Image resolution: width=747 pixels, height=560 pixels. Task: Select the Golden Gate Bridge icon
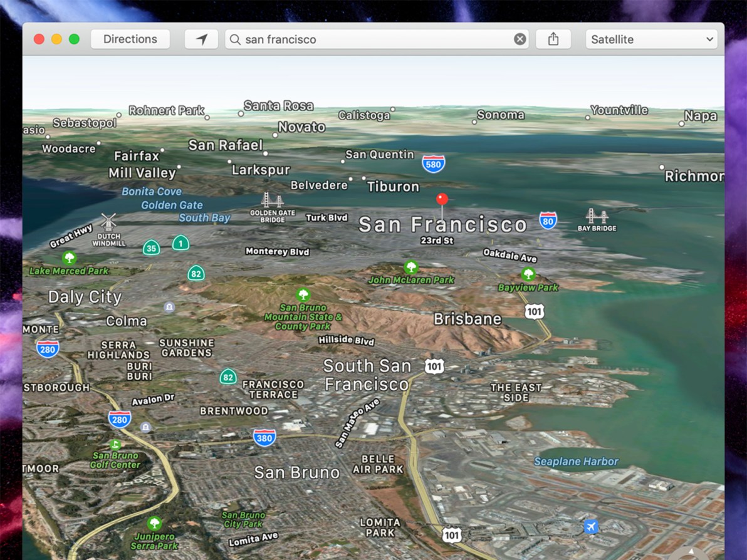click(271, 202)
